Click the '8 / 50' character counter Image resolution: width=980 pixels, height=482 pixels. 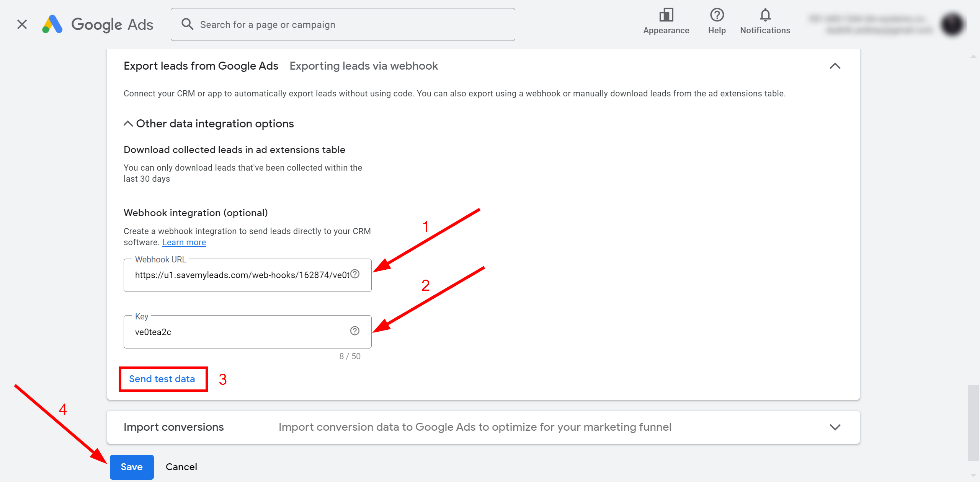point(350,357)
